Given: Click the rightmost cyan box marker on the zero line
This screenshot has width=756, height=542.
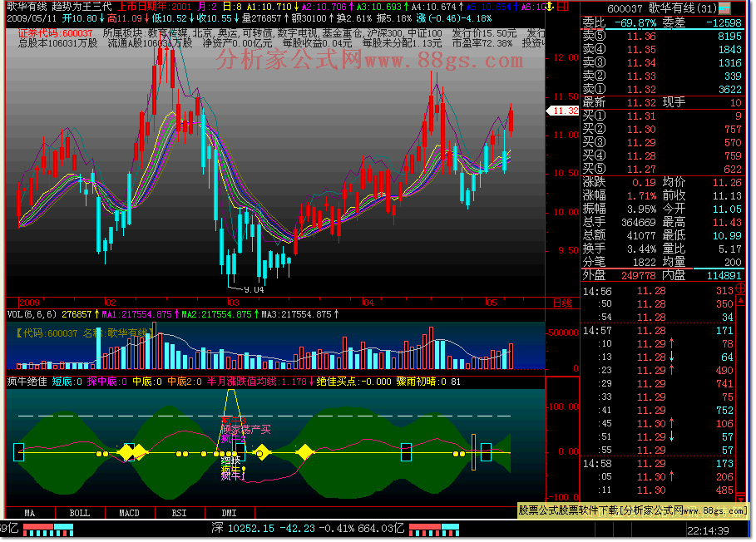Looking at the screenshot, I should [x=486, y=452].
